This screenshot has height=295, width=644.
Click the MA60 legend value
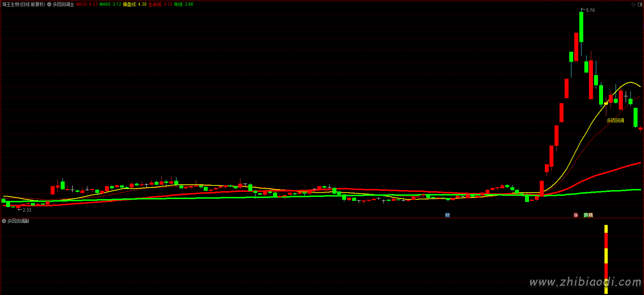(110, 4)
